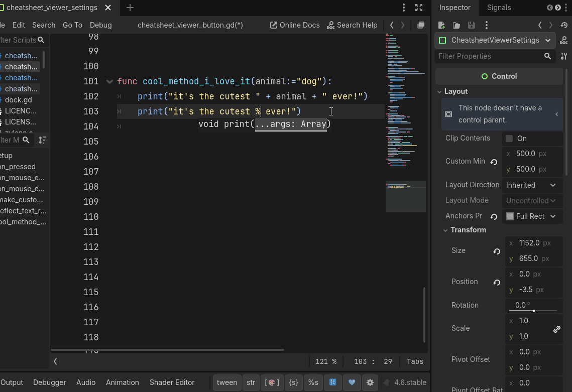Click the load resource folder icon

tap(456, 25)
